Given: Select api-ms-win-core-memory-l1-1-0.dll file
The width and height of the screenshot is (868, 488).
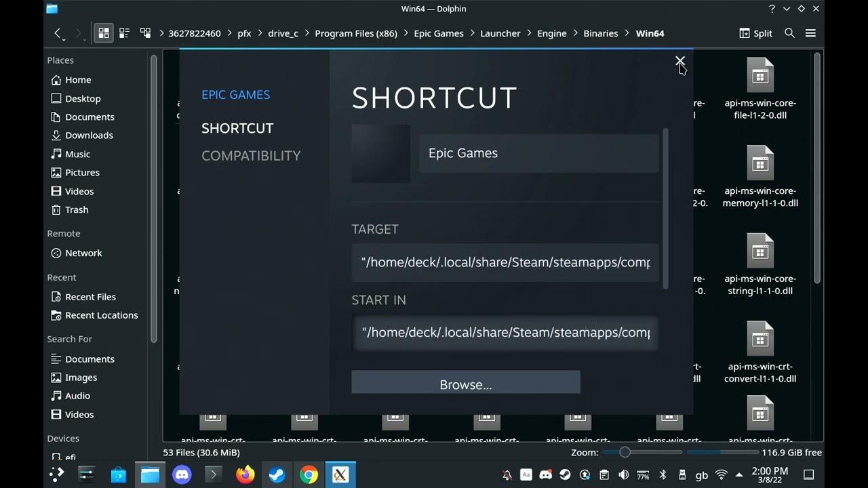Looking at the screenshot, I should [x=760, y=177].
